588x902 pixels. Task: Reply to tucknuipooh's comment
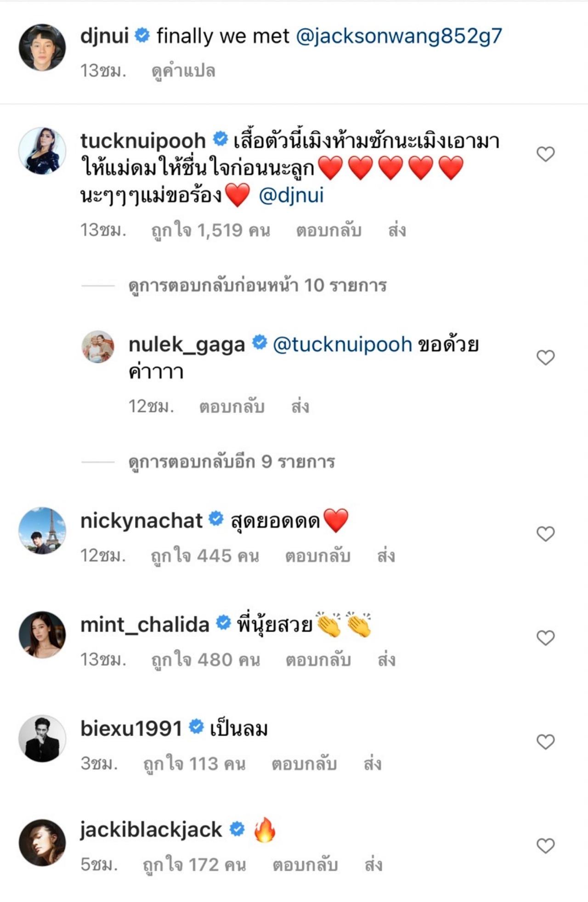pos(328,230)
